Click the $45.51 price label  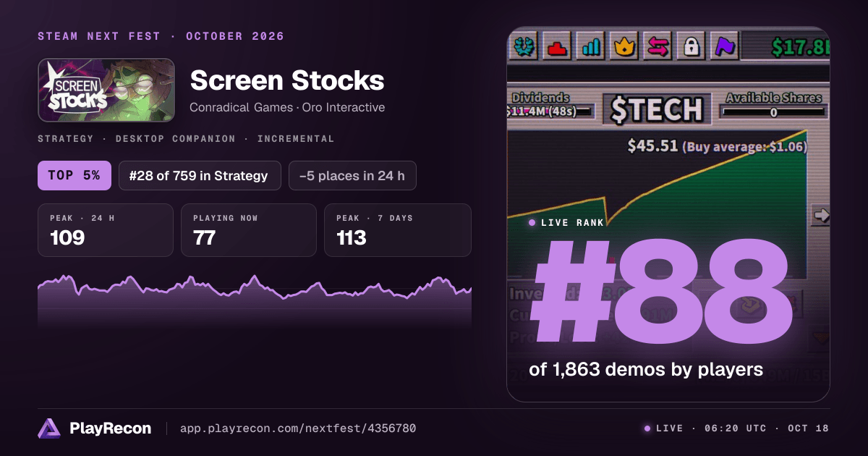652,145
